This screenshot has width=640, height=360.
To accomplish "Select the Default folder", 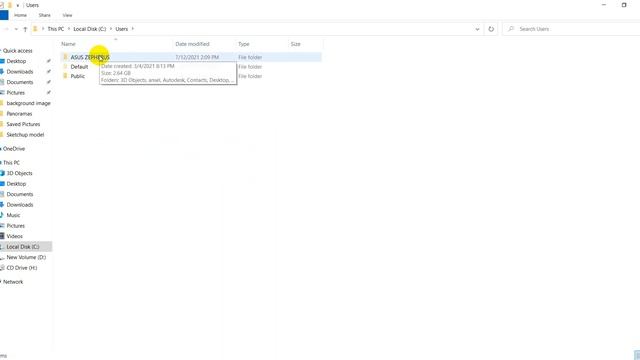I will tap(79, 67).
